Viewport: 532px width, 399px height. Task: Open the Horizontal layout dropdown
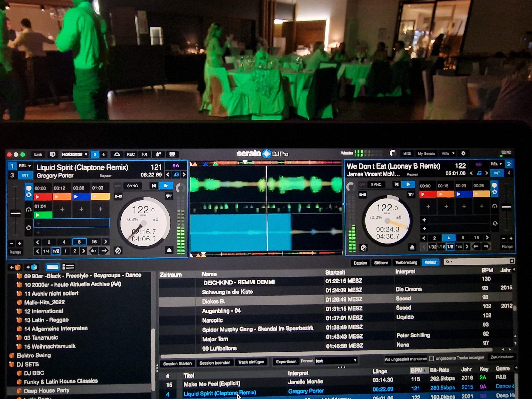pyautogui.click(x=75, y=154)
